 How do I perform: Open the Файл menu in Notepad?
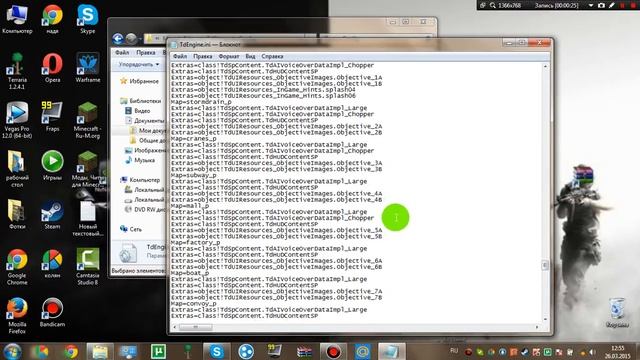(180, 56)
